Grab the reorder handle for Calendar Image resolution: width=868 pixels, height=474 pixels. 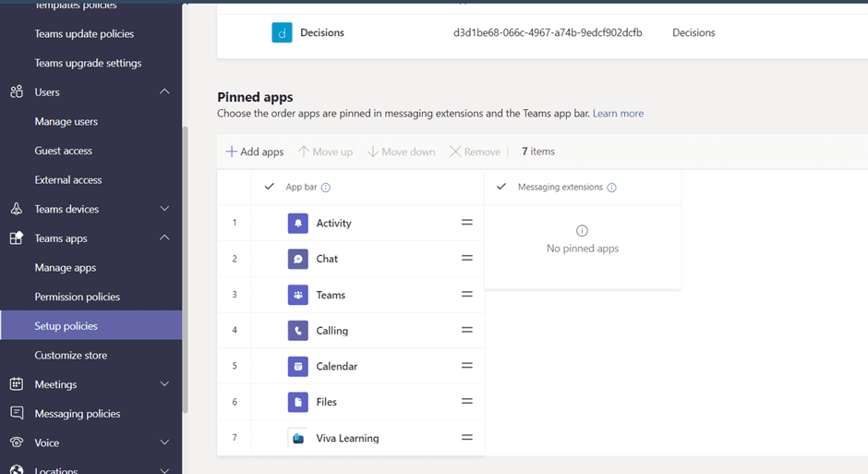pos(467,366)
